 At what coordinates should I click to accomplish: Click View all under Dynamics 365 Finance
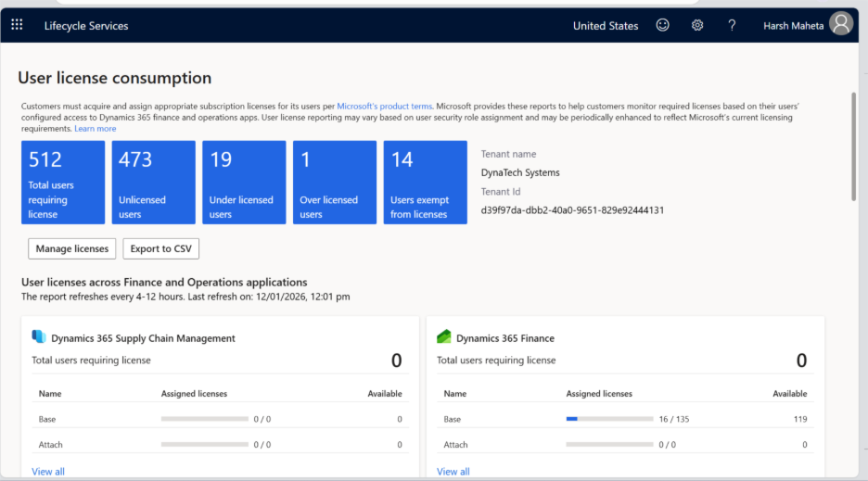453,472
